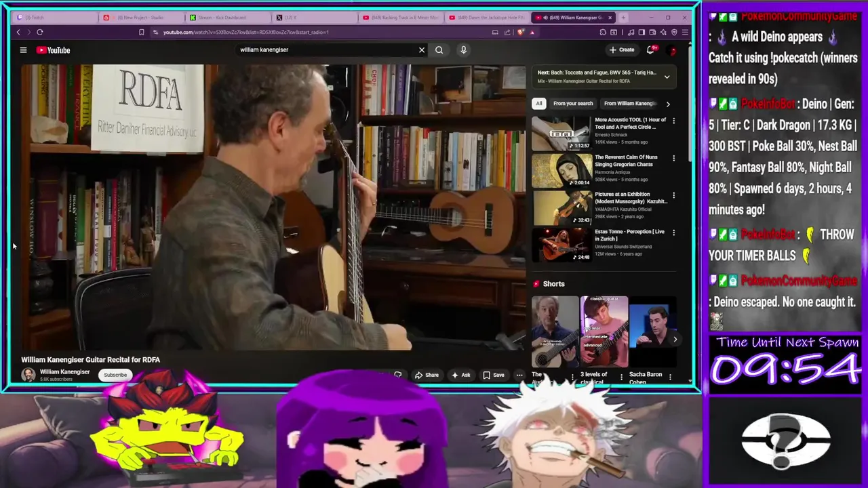Image resolution: width=868 pixels, height=488 pixels.
Task: Click the browser address bar URL
Action: coord(246,32)
